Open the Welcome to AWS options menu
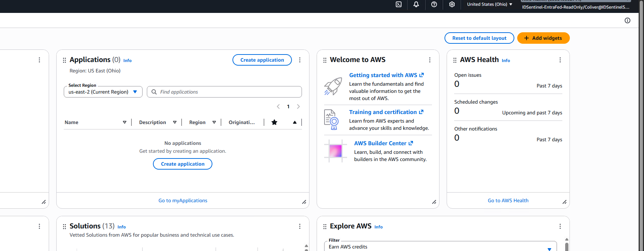 point(430,60)
